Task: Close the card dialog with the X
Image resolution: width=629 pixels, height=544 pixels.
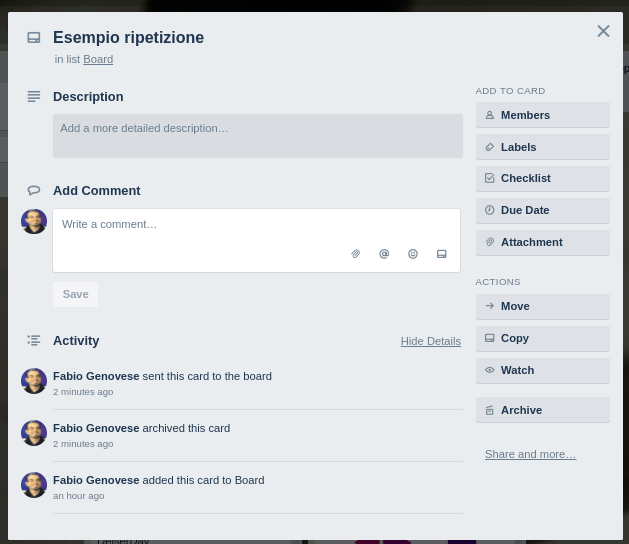Action: click(603, 31)
